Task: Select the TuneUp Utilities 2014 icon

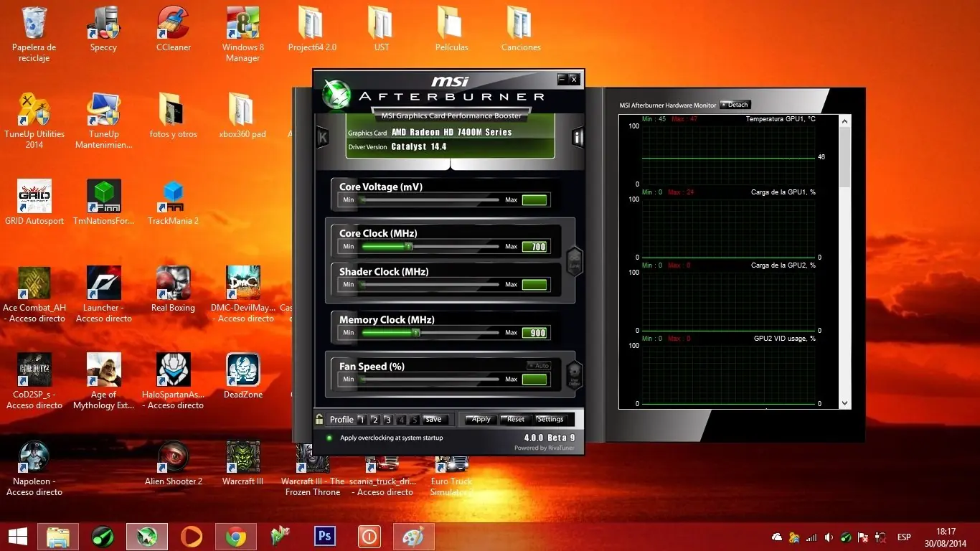Action: 34,121
